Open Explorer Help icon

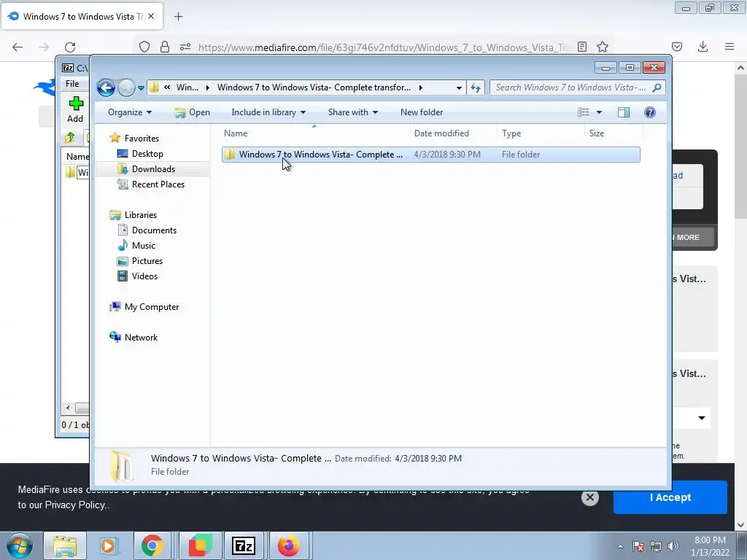pos(649,112)
